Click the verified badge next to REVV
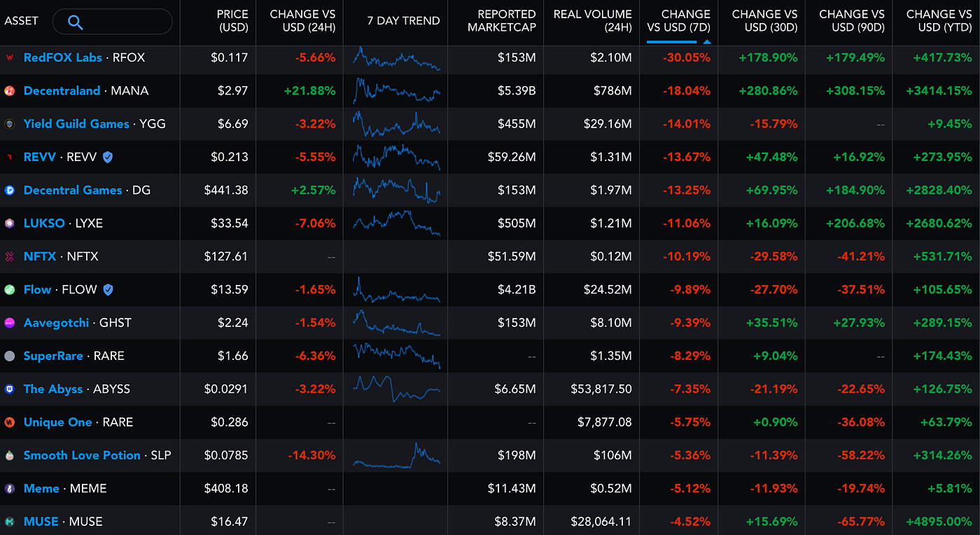 [107, 157]
